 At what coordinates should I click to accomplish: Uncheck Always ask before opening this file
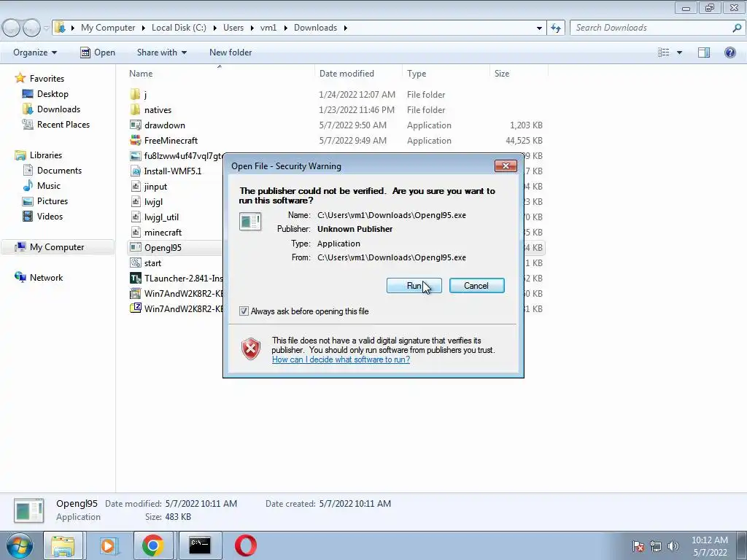click(x=244, y=311)
